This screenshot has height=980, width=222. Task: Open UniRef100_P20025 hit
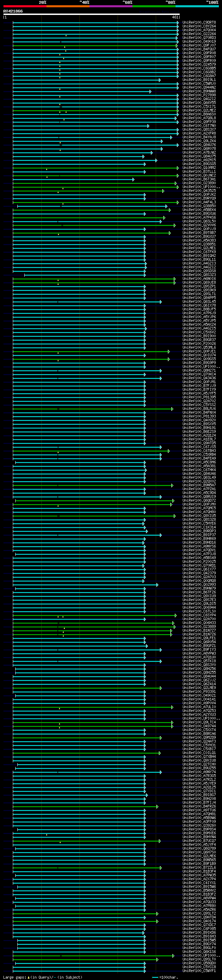(x=199, y=561)
